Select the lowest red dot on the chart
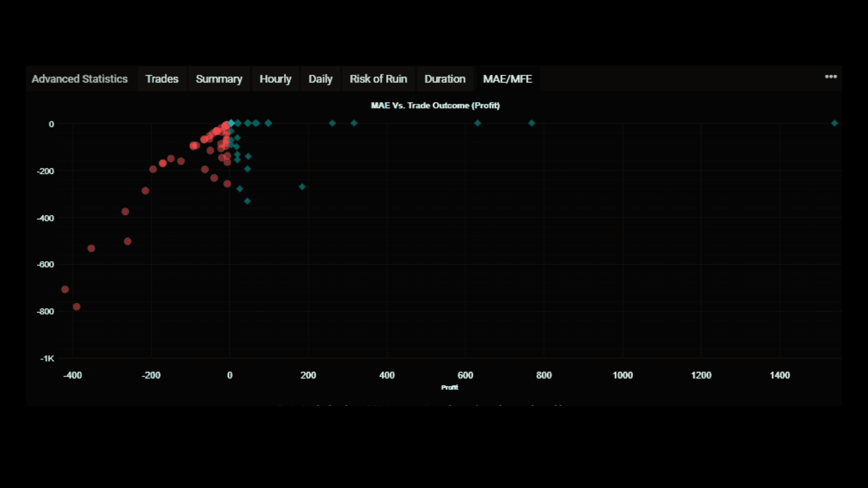The width and height of the screenshot is (868, 488). coord(77,307)
